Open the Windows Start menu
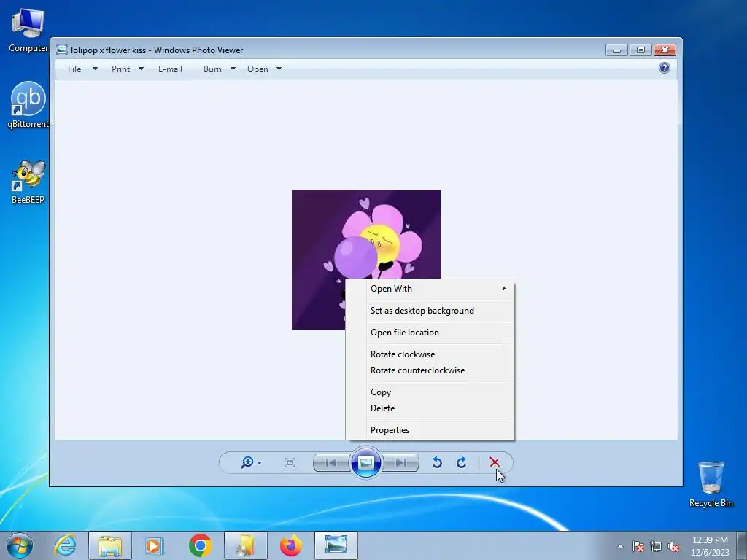Viewport: 747px width, 560px height. tap(20, 545)
